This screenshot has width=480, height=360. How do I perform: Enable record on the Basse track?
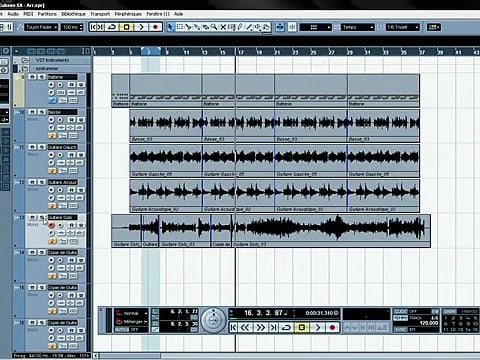pos(51,120)
